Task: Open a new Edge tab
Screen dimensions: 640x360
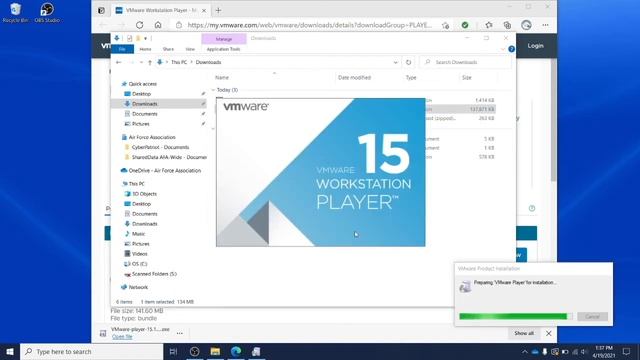Action: click(218, 10)
